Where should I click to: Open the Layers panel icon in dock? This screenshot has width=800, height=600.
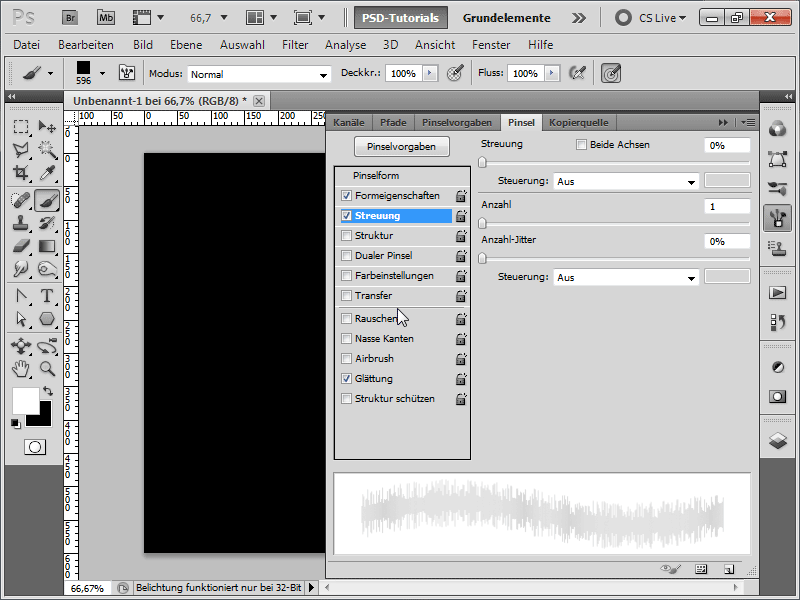(778, 440)
